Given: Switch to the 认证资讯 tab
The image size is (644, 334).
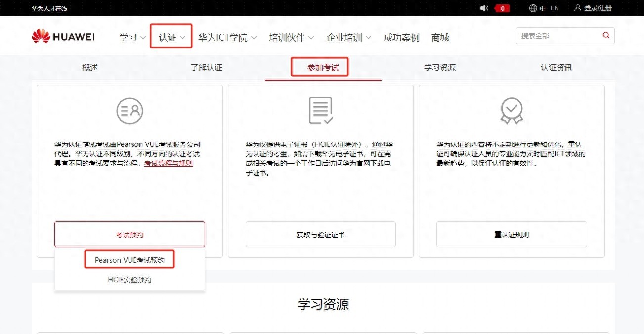Looking at the screenshot, I should coord(557,68).
